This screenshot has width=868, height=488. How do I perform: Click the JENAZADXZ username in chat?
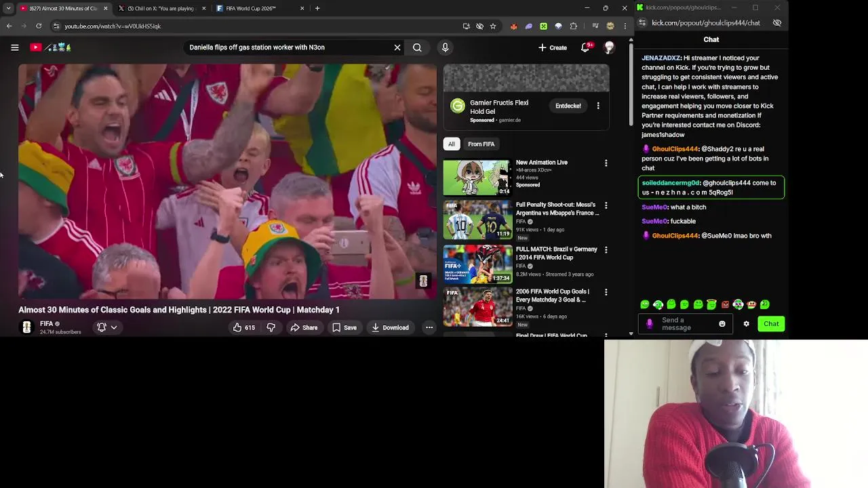(661, 58)
